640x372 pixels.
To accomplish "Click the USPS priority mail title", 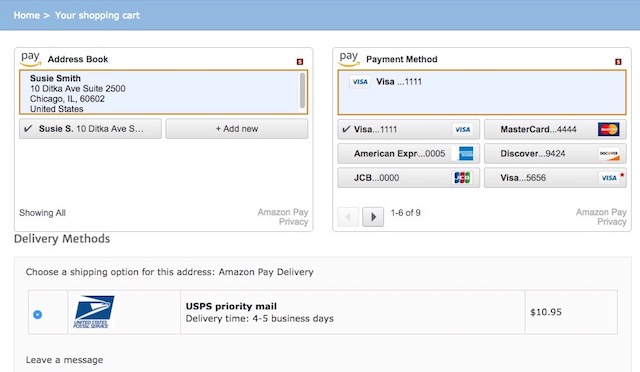I will click(x=231, y=306).
